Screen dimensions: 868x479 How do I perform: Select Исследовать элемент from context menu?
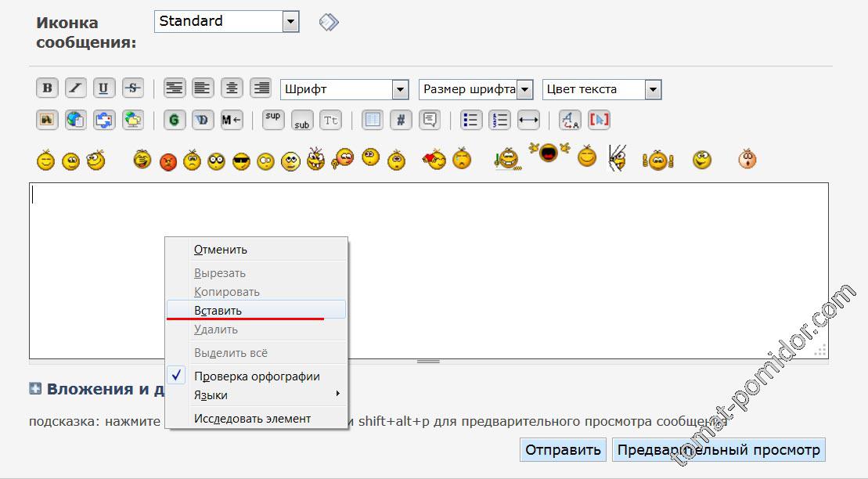(252, 419)
